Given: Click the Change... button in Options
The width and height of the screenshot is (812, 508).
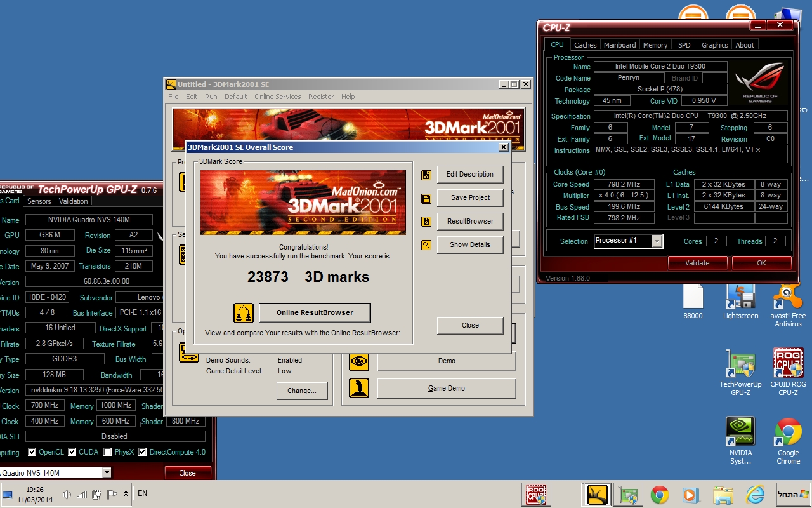Looking at the screenshot, I should coord(301,391).
